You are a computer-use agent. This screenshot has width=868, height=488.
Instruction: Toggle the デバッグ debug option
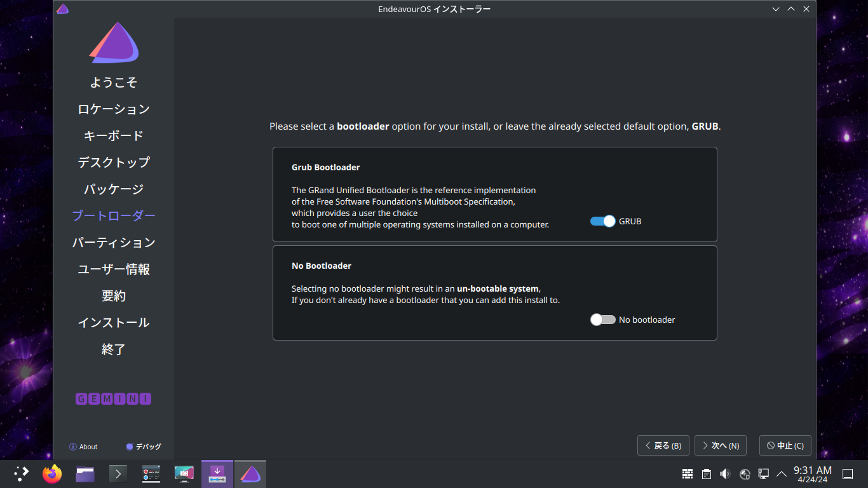click(144, 447)
